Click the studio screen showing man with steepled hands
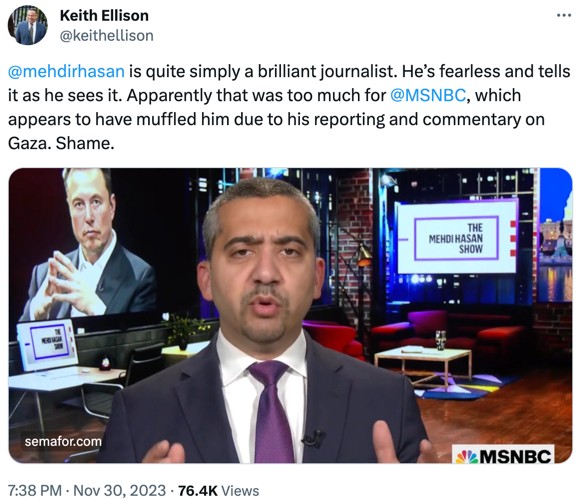578x500 pixels. tap(87, 244)
